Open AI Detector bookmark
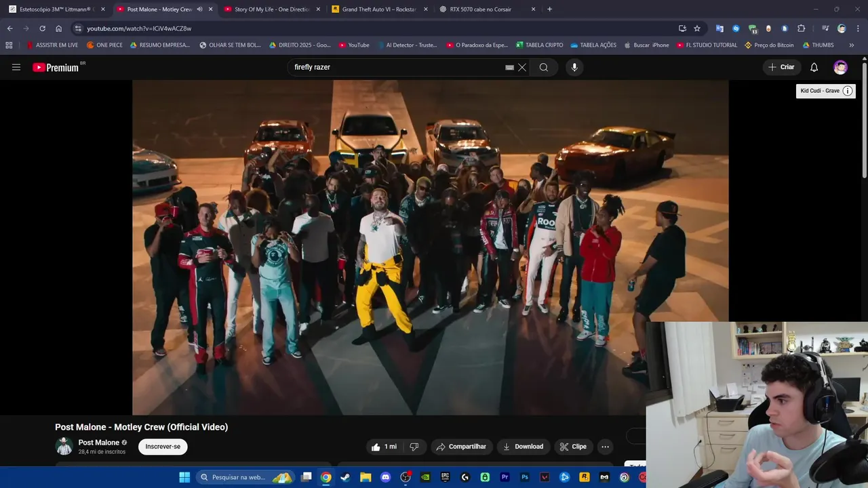868x488 pixels. point(407,45)
